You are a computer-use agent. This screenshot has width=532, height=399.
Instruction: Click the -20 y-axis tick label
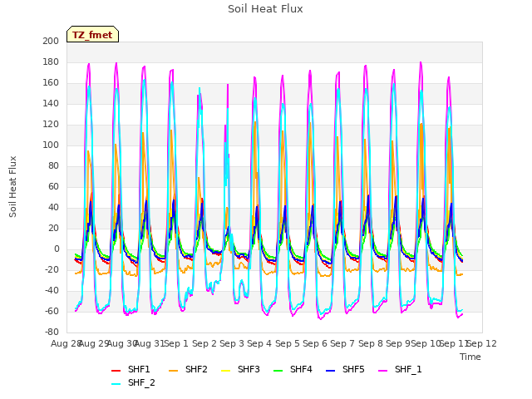[x=52, y=269]
